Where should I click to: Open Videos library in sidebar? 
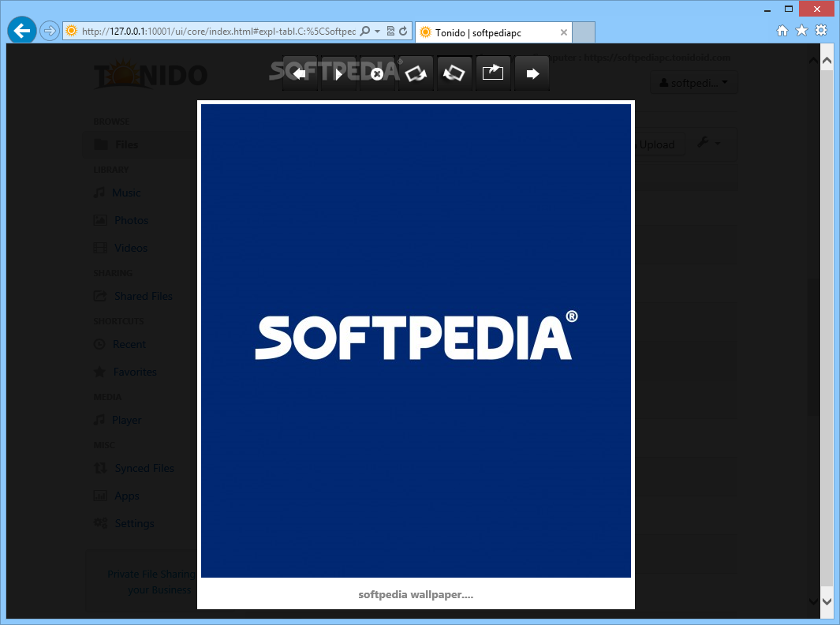coord(121,248)
